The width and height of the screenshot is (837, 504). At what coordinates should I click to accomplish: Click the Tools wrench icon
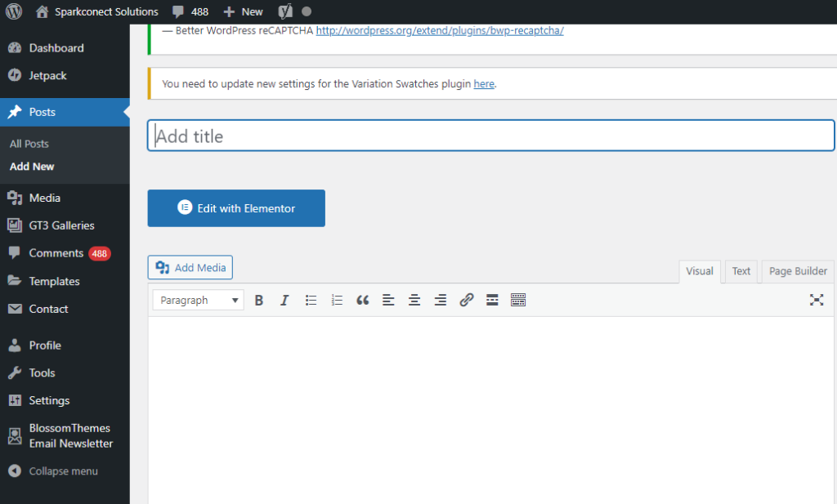15,372
